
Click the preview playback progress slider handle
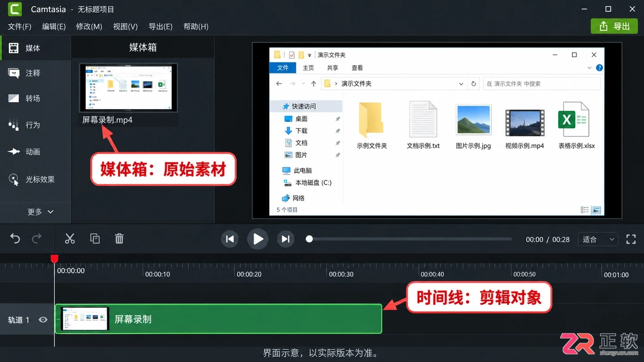(x=309, y=239)
